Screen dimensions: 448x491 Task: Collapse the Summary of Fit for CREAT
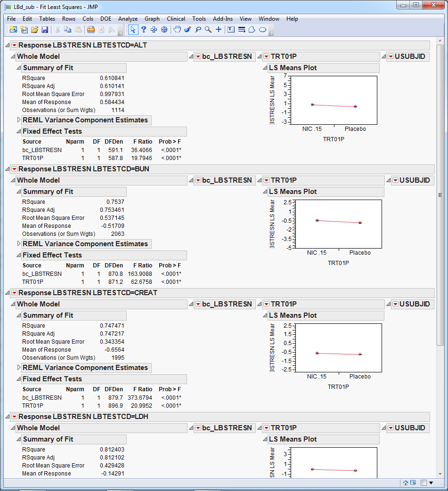pyautogui.click(x=19, y=315)
